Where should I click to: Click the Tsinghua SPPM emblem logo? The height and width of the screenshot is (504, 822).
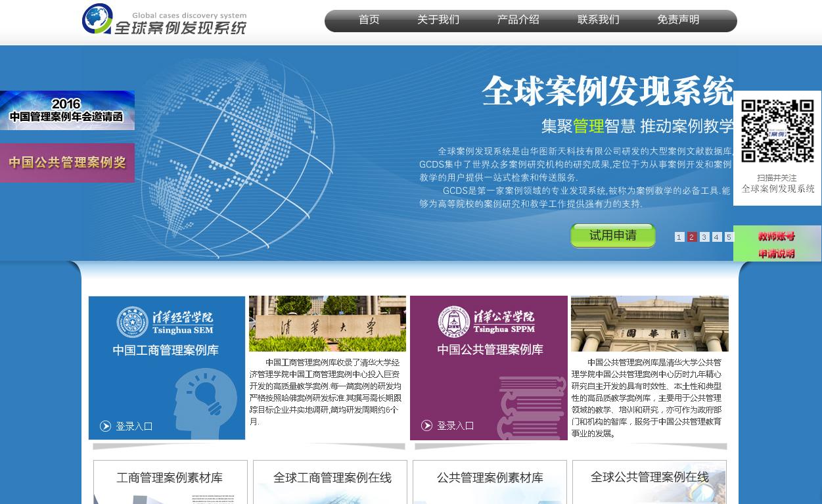(454, 323)
